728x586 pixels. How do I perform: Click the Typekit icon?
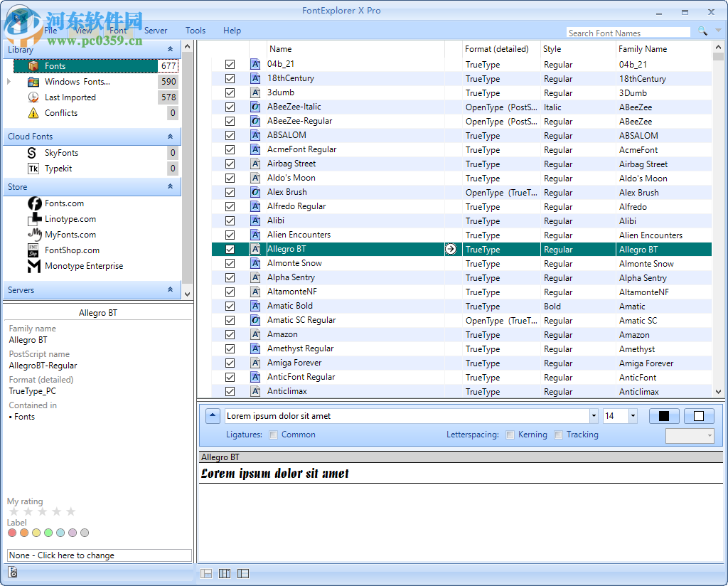[33, 169]
